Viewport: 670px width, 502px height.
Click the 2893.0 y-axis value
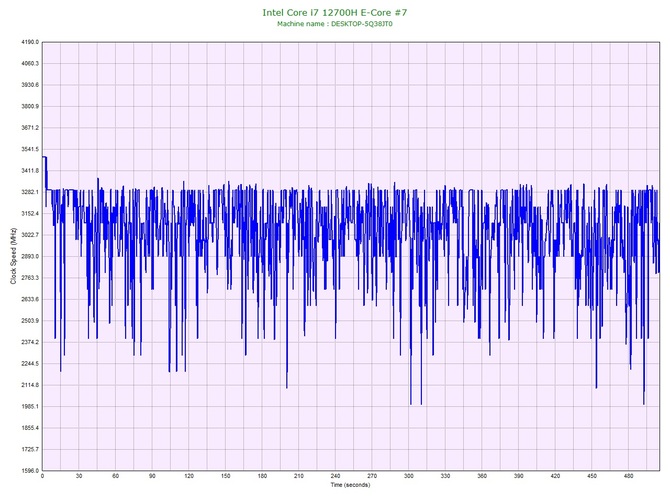30,256
